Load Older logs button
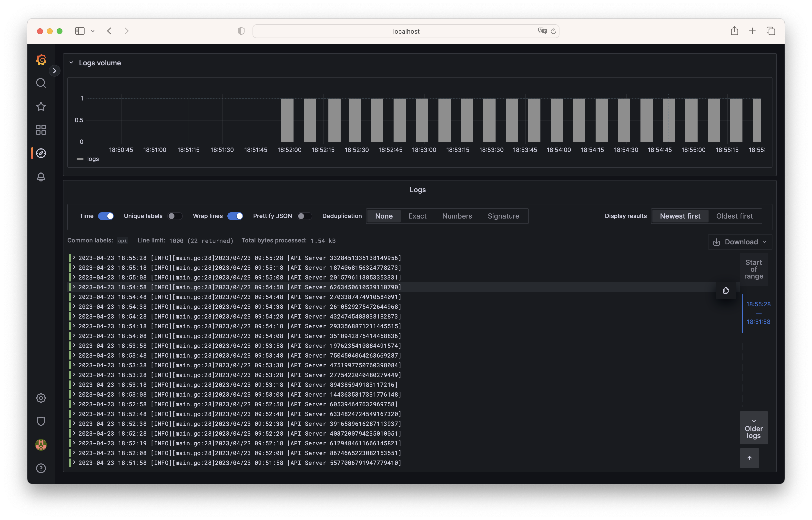The width and height of the screenshot is (812, 520). tap(754, 428)
